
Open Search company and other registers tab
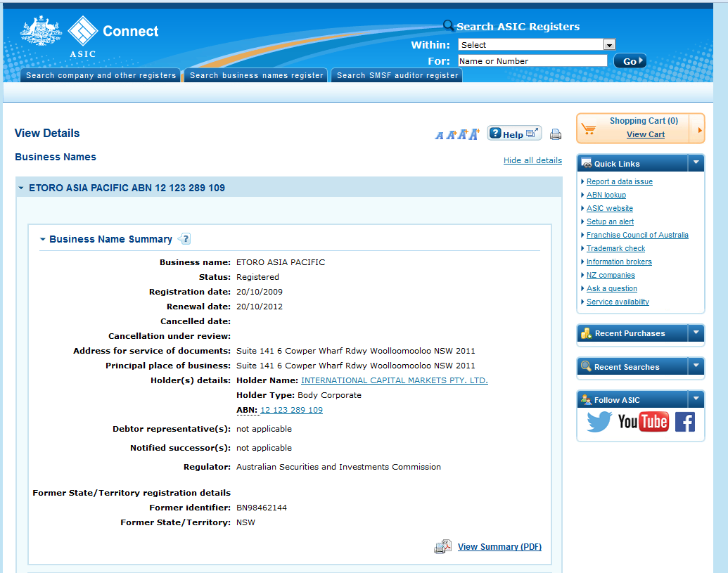coord(101,75)
